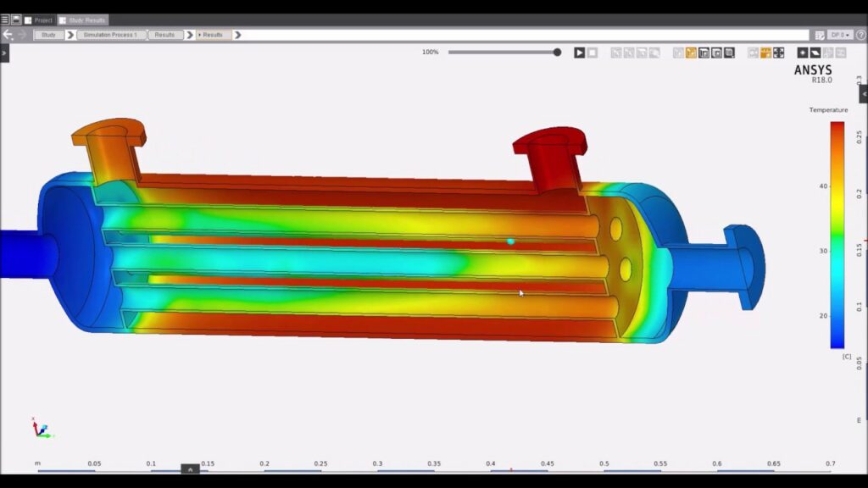
Task: Stop the animation playback
Action: pos(593,53)
